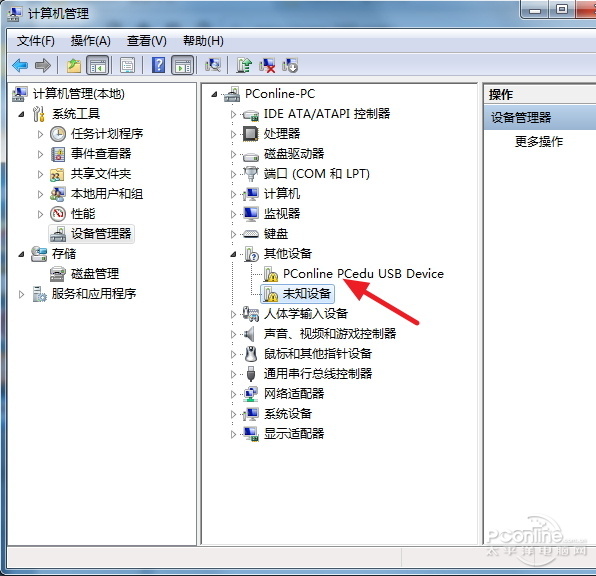Click the Help question mark toolbar icon
This screenshot has height=576, width=596.
(x=159, y=65)
